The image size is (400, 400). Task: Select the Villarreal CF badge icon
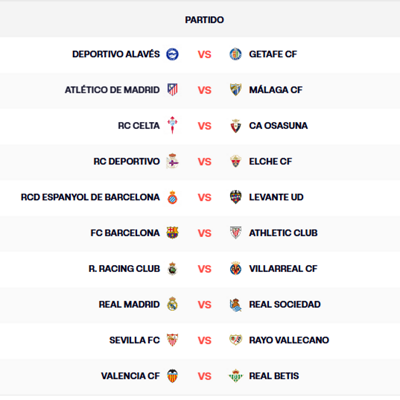click(235, 268)
